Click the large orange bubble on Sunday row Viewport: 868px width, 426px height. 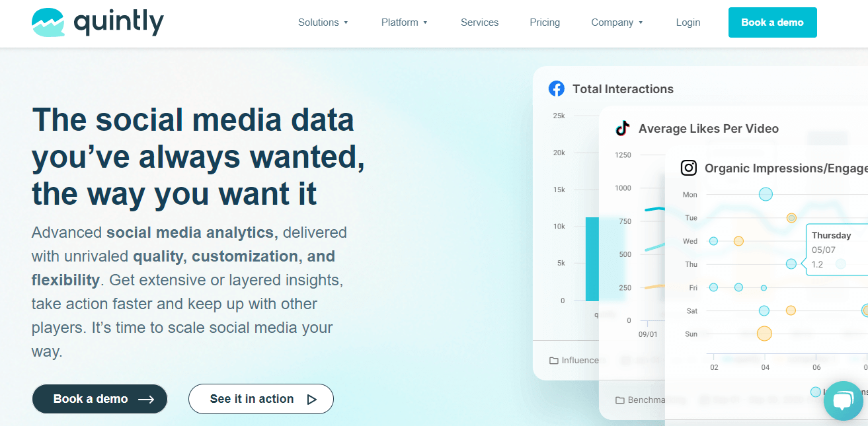point(764,334)
